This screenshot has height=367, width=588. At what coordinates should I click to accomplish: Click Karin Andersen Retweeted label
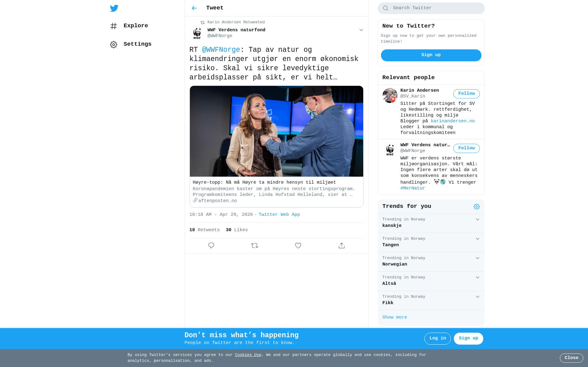coord(236,22)
